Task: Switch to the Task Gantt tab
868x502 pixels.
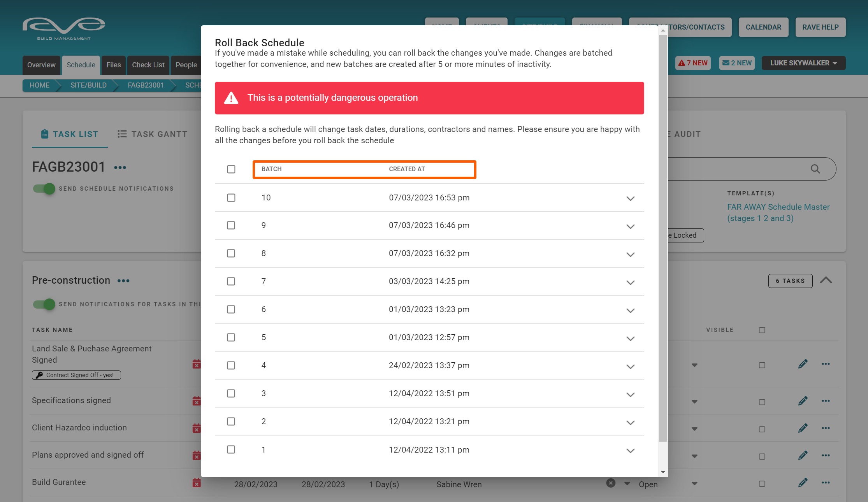Action: click(x=152, y=134)
